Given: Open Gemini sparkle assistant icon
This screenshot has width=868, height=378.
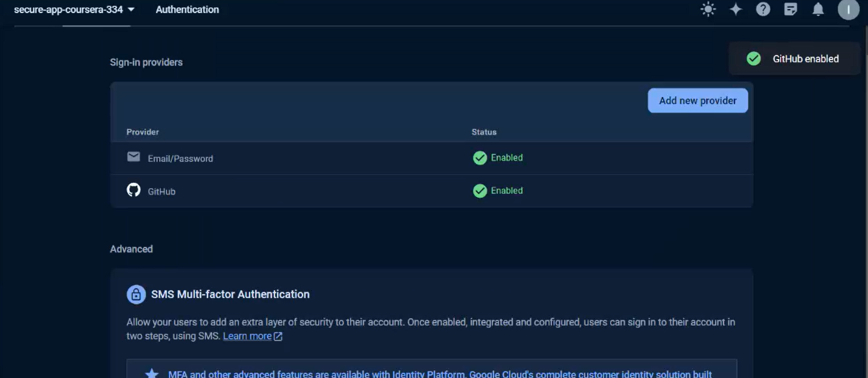Looking at the screenshot, I should pos(736,9).
